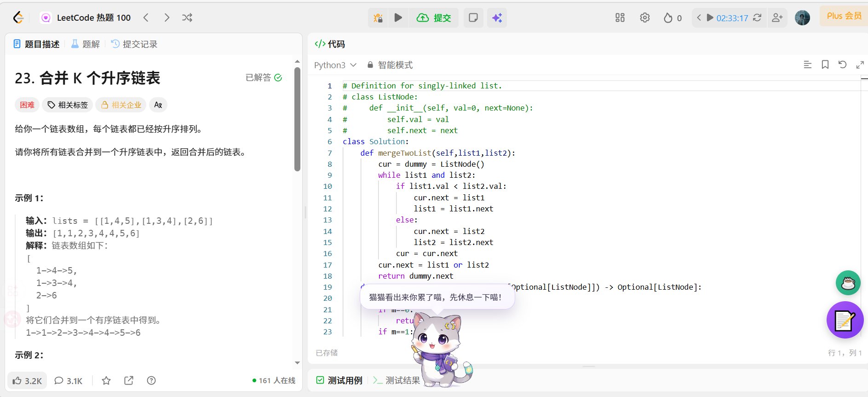Submit solution with 提交 button
The image size is (868, 397).
pyautogui.click(x=434, y=18)
